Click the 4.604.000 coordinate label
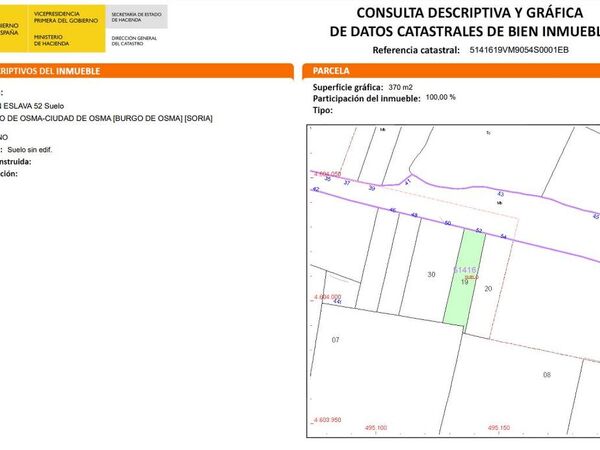The image size is (600, 450). (x=328, y=297)
